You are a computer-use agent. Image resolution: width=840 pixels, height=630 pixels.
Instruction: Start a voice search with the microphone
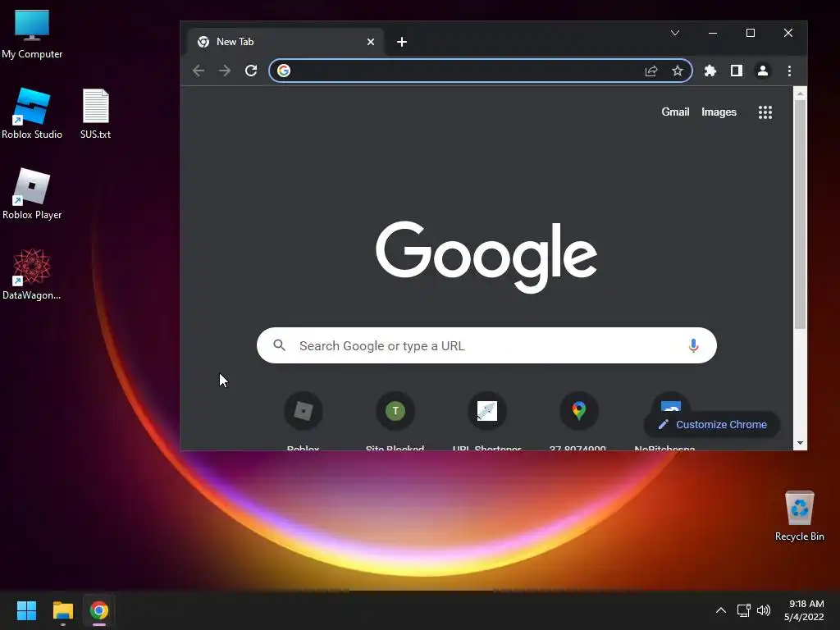693,345
